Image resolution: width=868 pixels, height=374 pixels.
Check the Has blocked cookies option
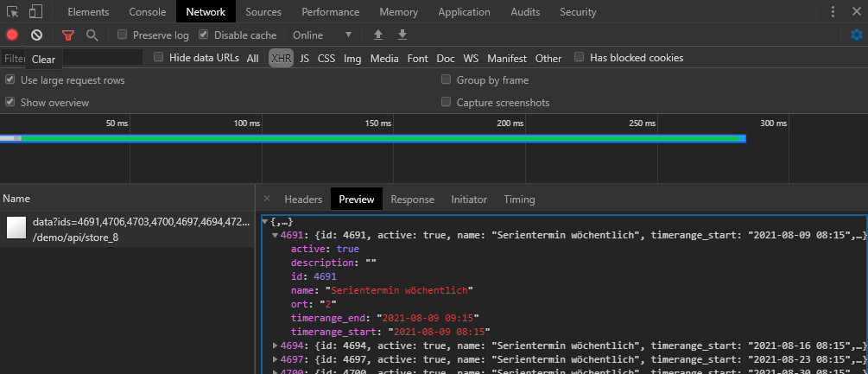point(580,58)
